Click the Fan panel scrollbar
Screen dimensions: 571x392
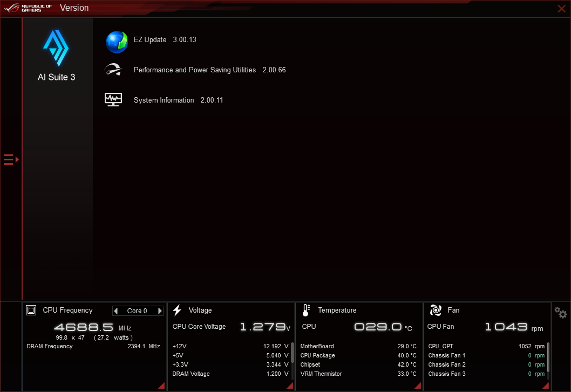click(x=548, y=357)
